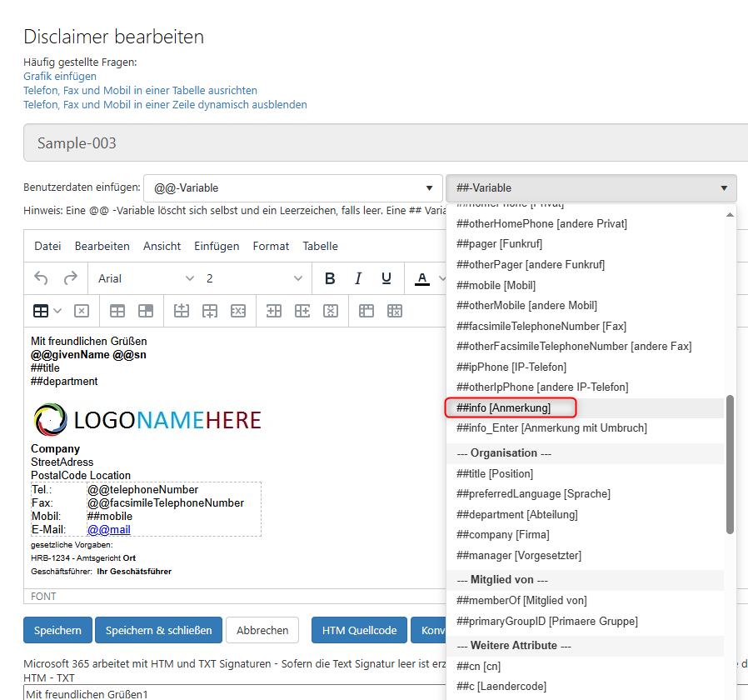Toggle underline formatting
Viewport: 748px width, 700px height.
(386, 278)
